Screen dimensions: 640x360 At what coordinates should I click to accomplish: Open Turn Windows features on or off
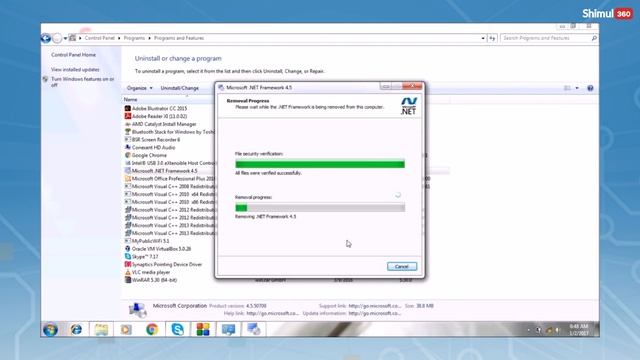click(82, 82)
